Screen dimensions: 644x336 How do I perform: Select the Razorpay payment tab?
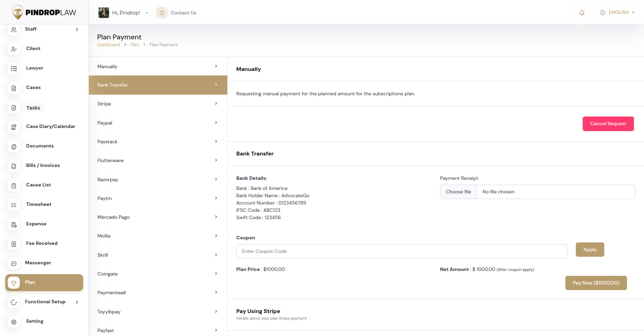tap(158, 179)
